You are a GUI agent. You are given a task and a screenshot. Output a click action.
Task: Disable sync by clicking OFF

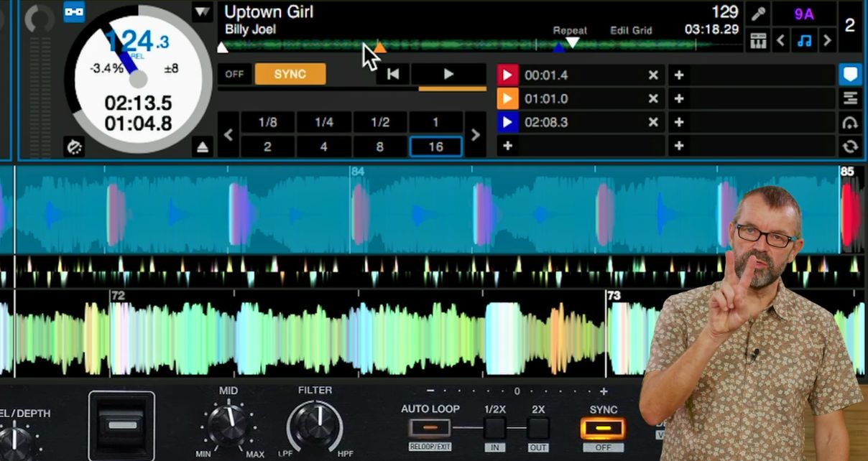[235, 74]
